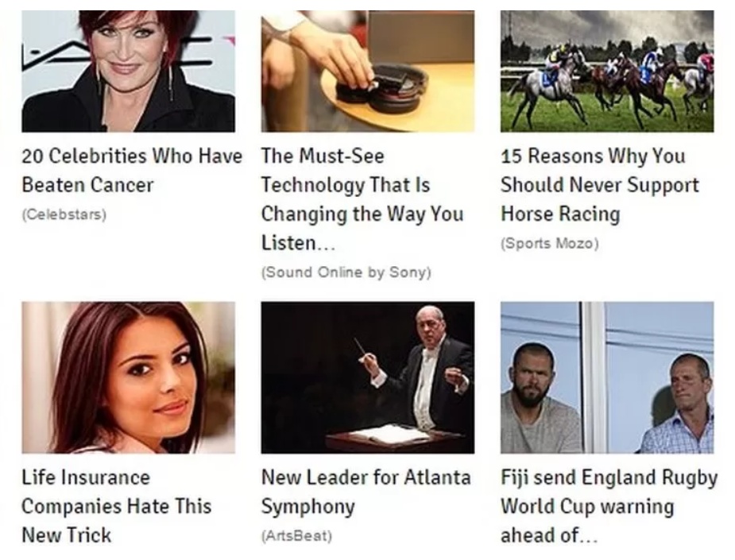Viewport: 735px width, 560px height.
Task: Open 'New Leader for Atlanta Symphony' article
Action: 366,492
